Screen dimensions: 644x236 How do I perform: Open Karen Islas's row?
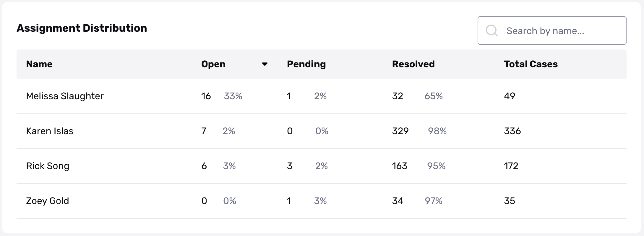pos(321,131)
